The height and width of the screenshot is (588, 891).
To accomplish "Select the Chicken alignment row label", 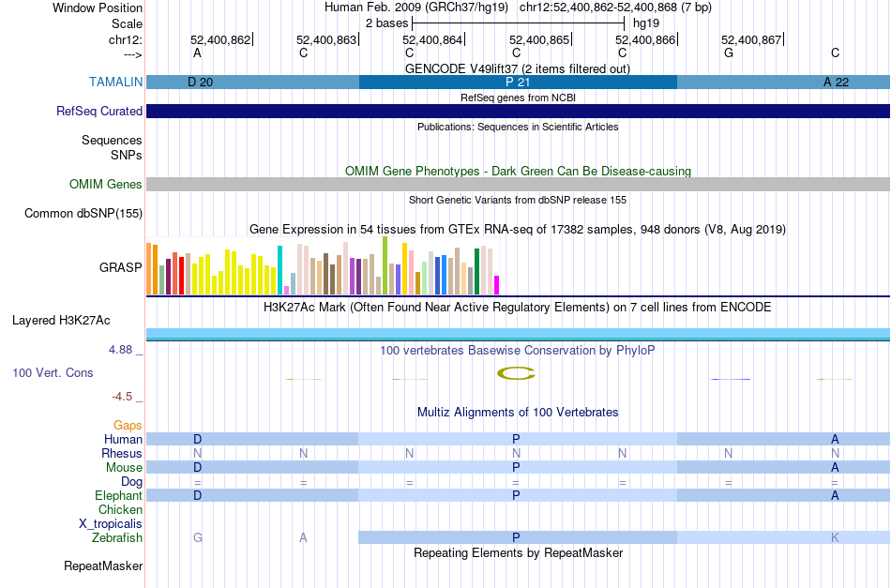I will pos(120,509).
